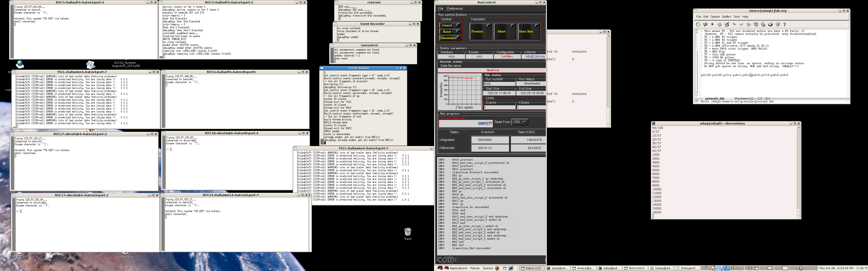Open emacs window menu icon in titlebar

pos(696,11)
